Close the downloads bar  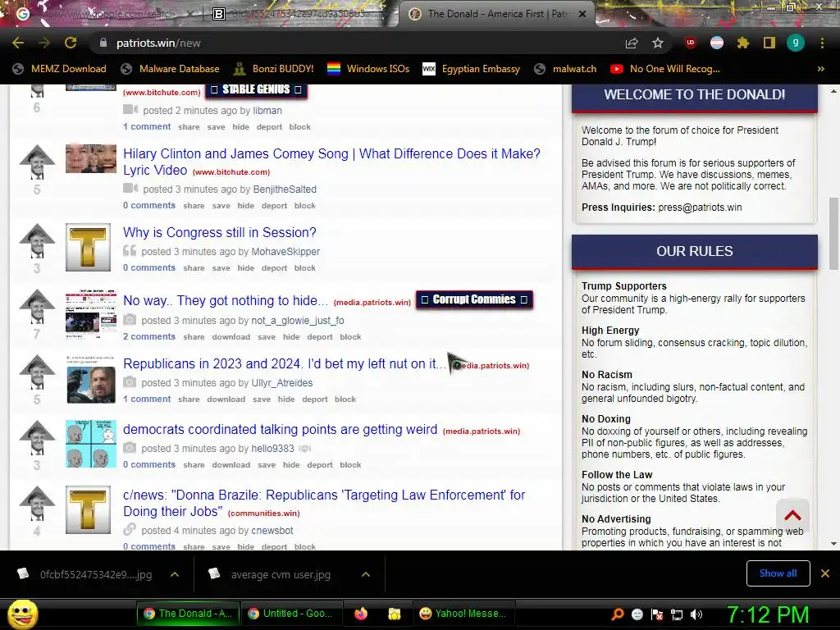click(x=825, y=573)
